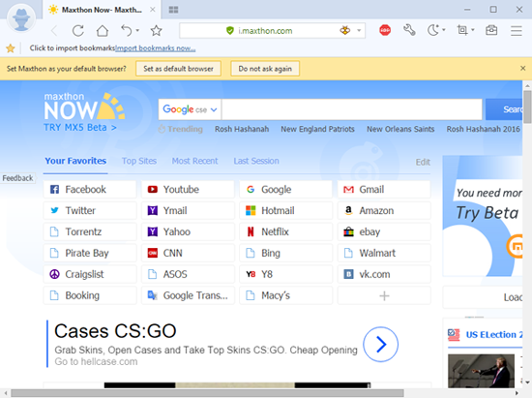532x398 pixels.
Task: Expand the night mode options arrow
Action: (x=444, y=30)
